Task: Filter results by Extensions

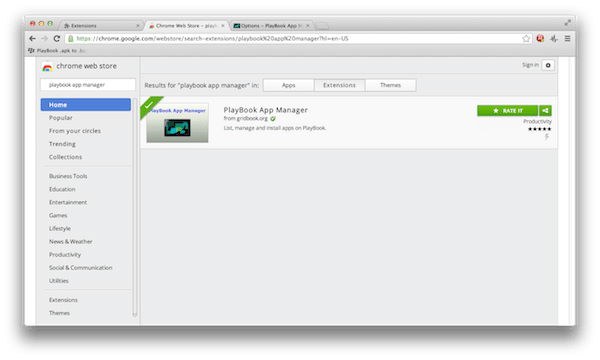Action: [x=339, y=85]
